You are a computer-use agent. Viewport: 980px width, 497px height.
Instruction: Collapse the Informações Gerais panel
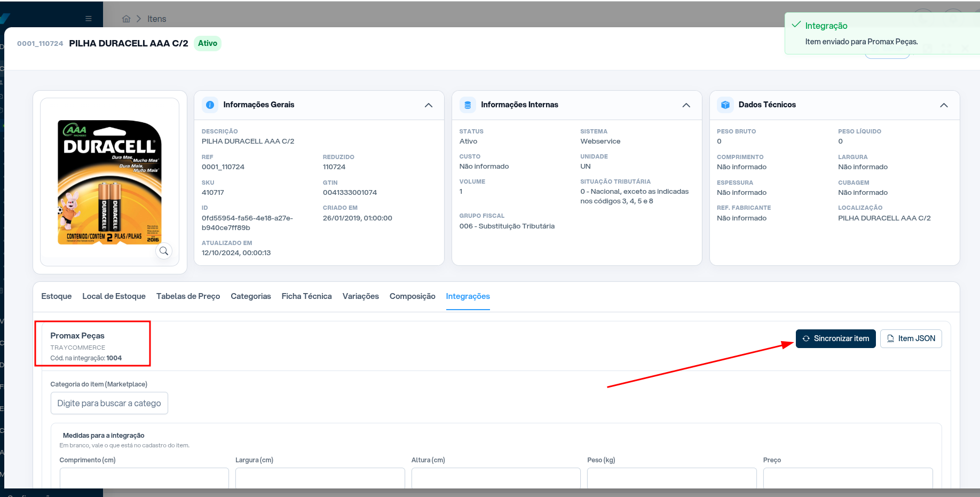(429, 105)
